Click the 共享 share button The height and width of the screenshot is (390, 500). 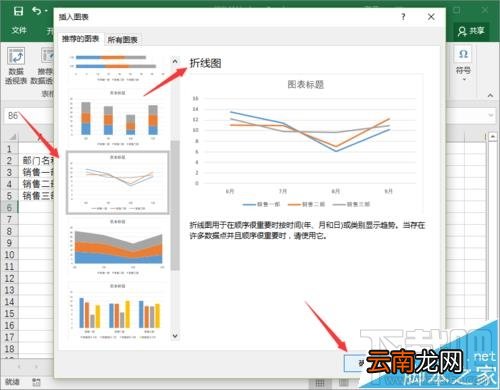471,31
